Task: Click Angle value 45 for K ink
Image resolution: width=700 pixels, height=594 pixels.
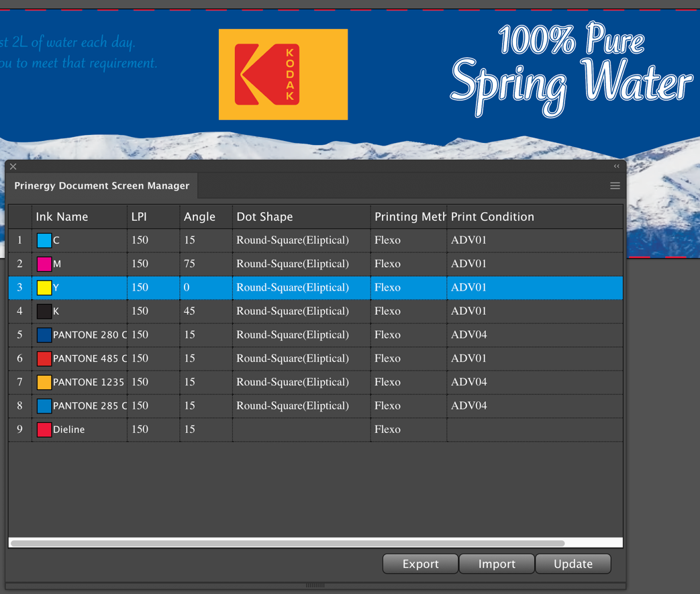Action: point(189,311)
